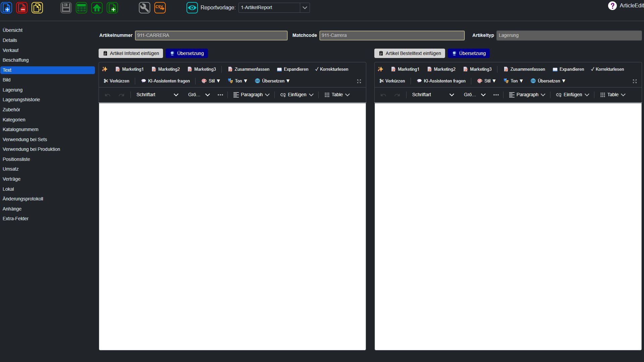Click the Artikelnummer input field

pos(211,36)
